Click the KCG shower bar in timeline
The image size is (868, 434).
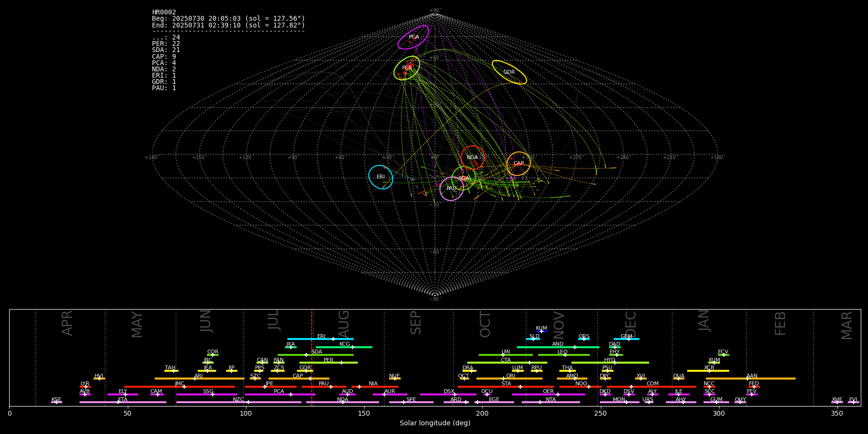click(x=344, y=347)
